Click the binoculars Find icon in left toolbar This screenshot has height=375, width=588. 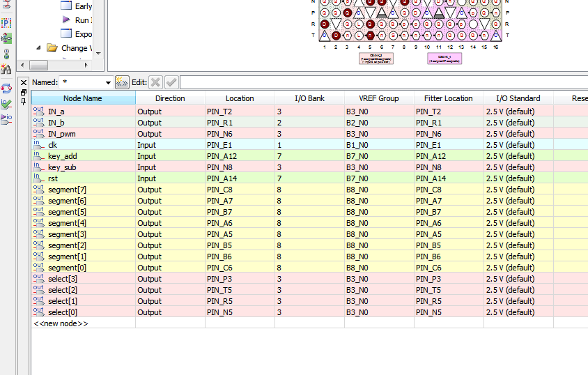6,69
